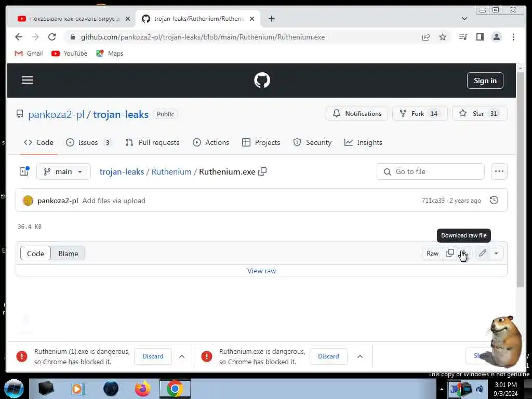Open the trojan-leaks repository link
This screenshot has width=532, height=399.
point(121,114)
